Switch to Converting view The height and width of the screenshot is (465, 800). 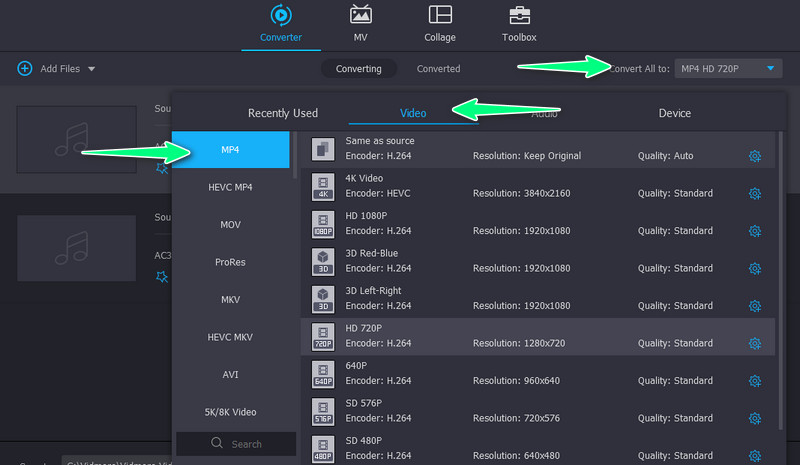358,69
